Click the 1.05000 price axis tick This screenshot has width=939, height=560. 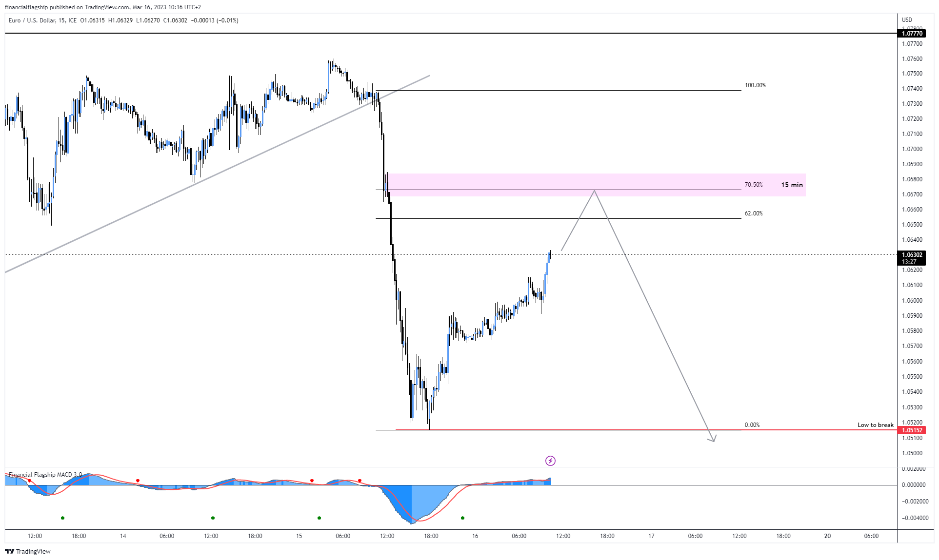coord(912,453)
